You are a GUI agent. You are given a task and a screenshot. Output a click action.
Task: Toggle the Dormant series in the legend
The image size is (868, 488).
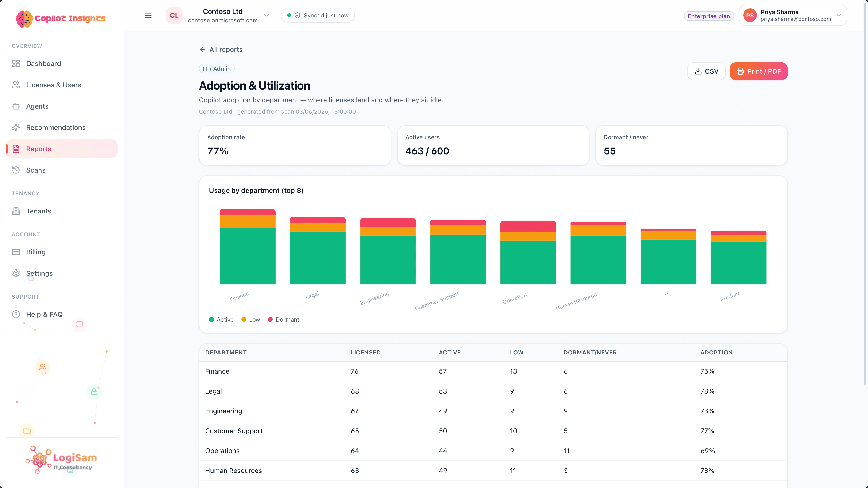click(x=283, y=319)
